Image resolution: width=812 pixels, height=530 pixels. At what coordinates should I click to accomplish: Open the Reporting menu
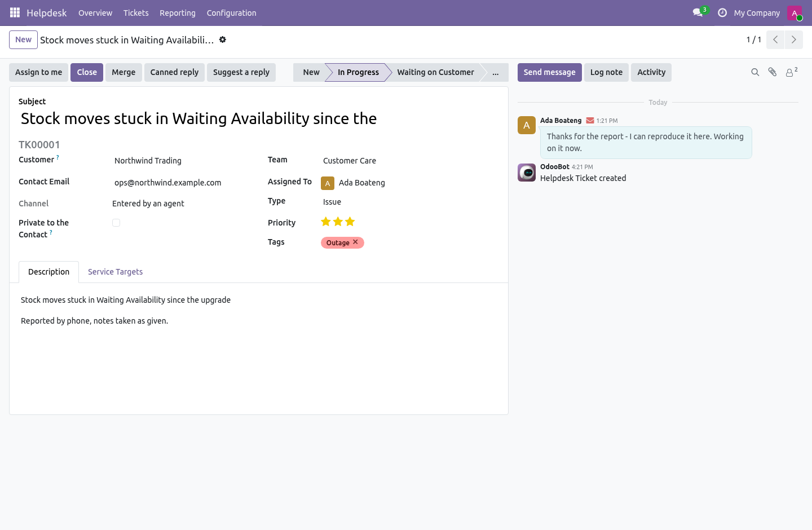178,13
